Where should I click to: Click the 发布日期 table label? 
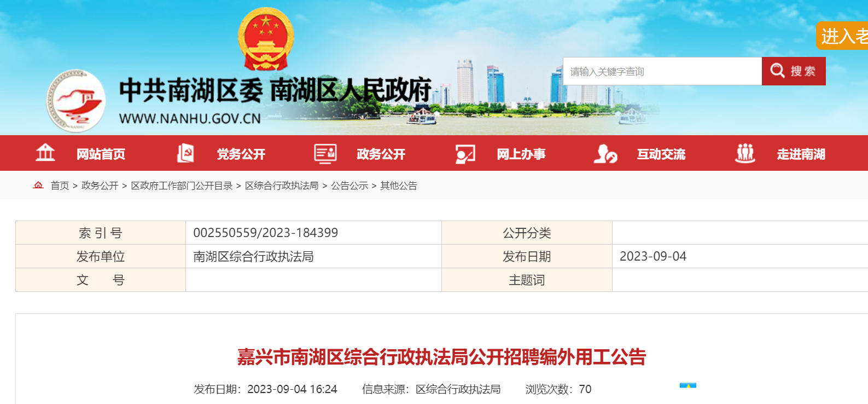[527, 257]
